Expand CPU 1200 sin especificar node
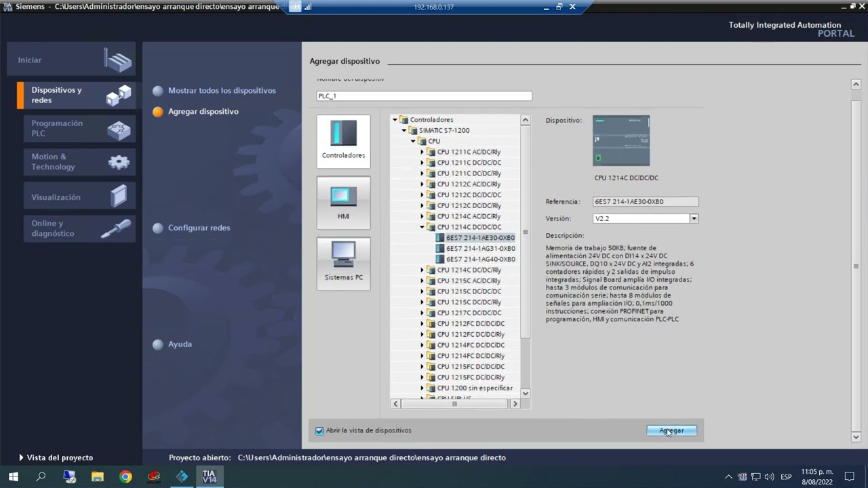The image size is (868, 488). pos(422,388)
